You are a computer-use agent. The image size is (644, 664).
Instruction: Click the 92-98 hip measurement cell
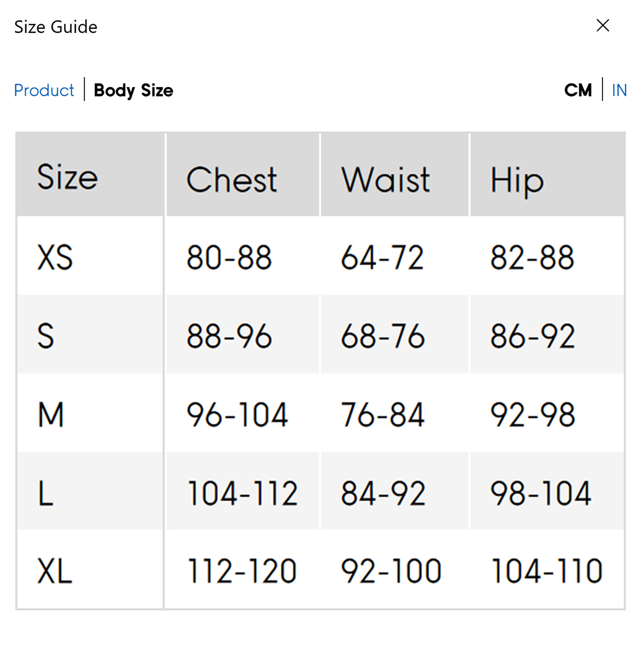click(532, 414)
